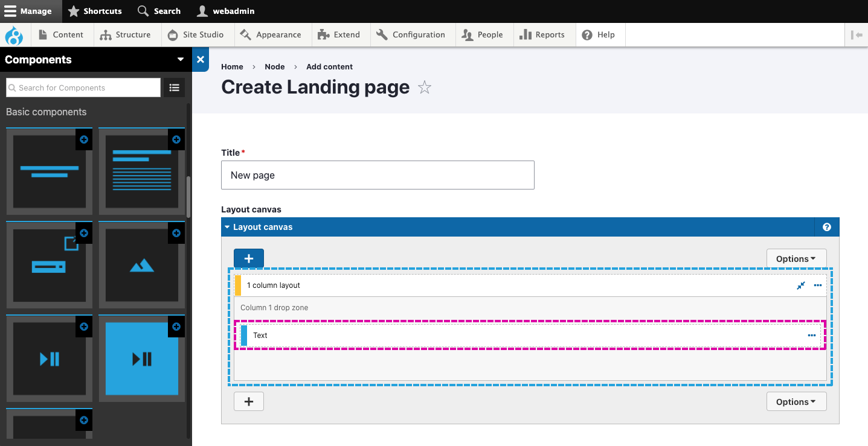
Task: Open the Structure admin menu
Action: pyautogui.click(x=125, y=35)
